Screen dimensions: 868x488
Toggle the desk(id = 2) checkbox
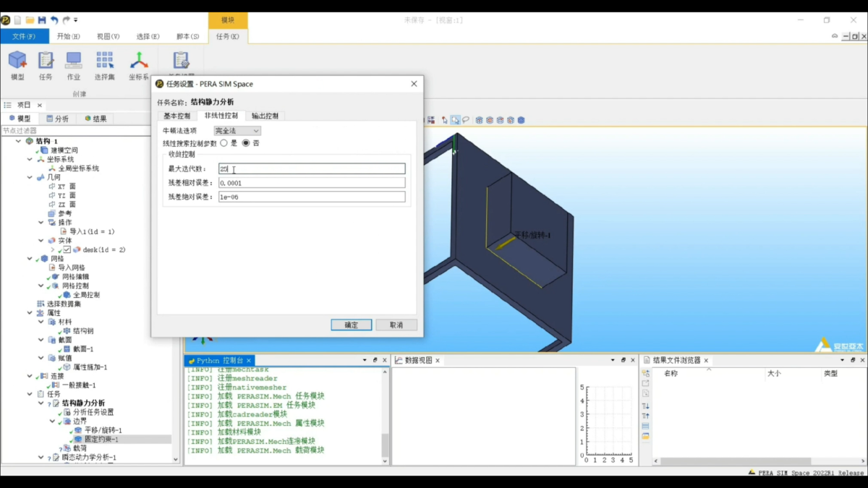(67, 249)
